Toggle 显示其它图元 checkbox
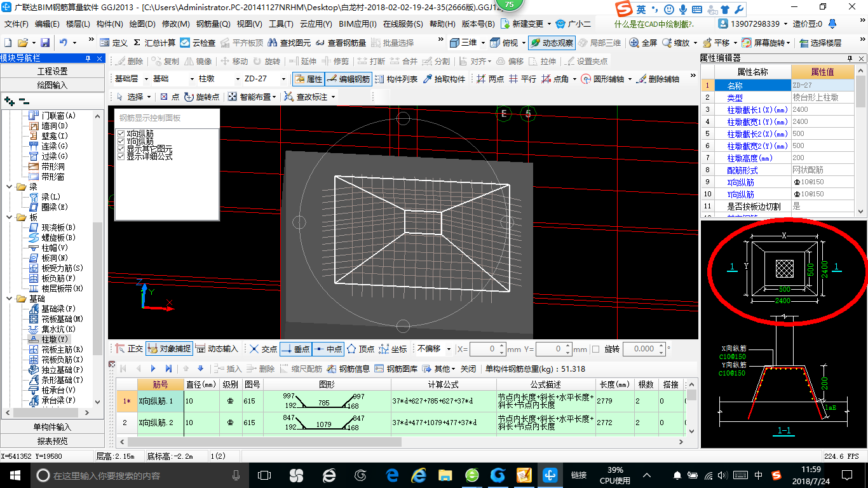 click(x=121, y=149)
